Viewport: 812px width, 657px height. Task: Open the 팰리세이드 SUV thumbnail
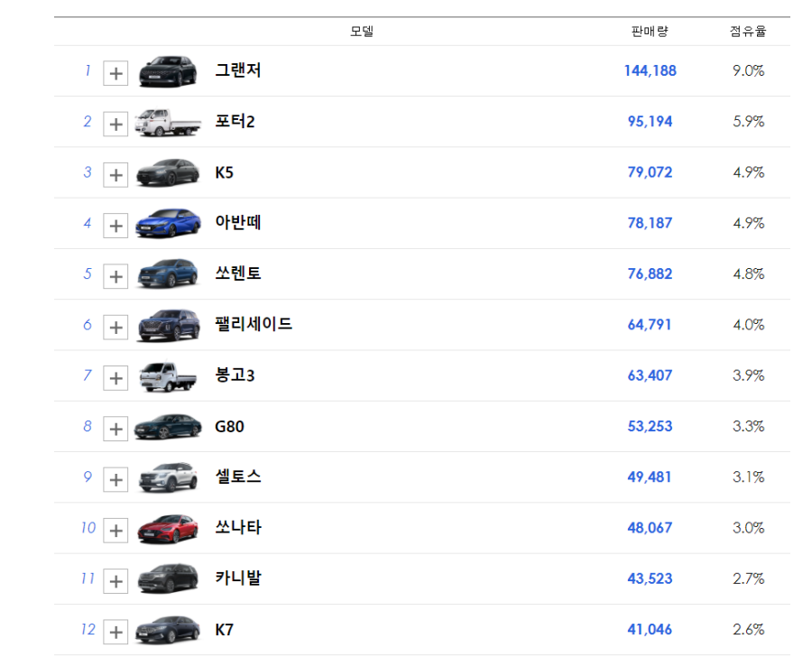pyautogui.click(x=168, y=325)
